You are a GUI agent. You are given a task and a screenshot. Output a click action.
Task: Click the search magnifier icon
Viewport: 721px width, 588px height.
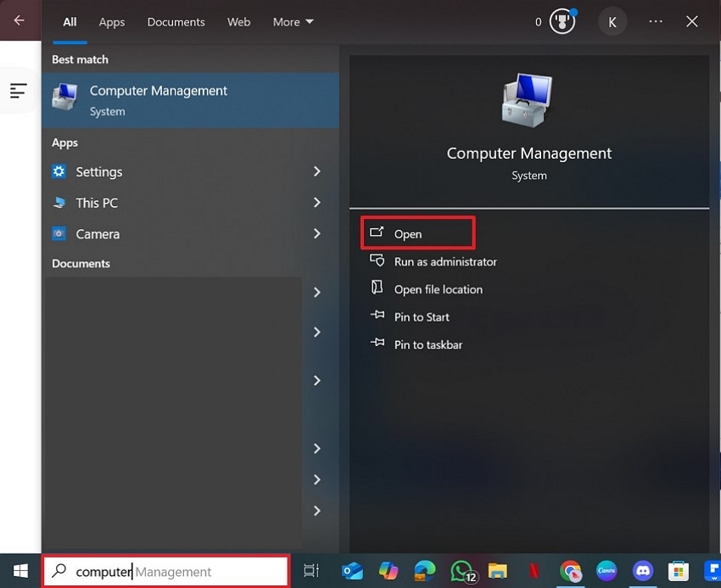tap(59, 570)
